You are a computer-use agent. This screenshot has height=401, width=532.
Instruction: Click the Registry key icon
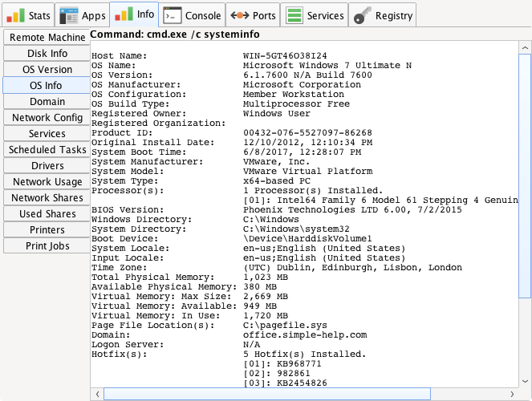coord(363,15)
